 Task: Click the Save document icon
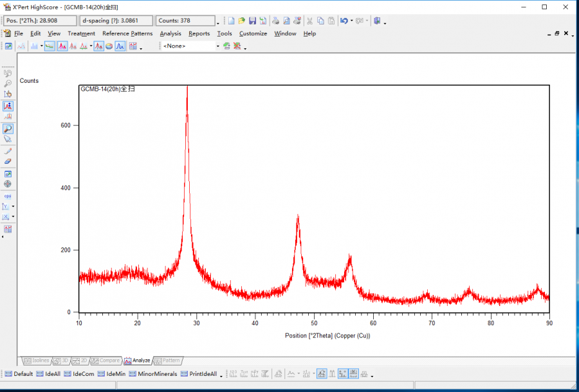252,21
